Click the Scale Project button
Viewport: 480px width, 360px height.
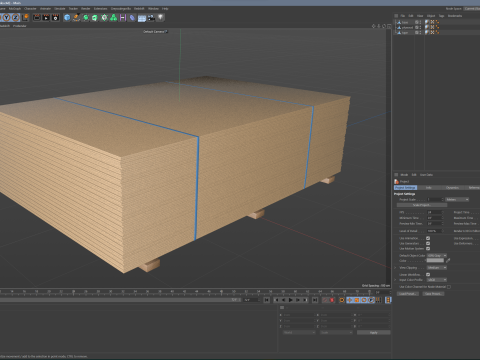[422, 205]
